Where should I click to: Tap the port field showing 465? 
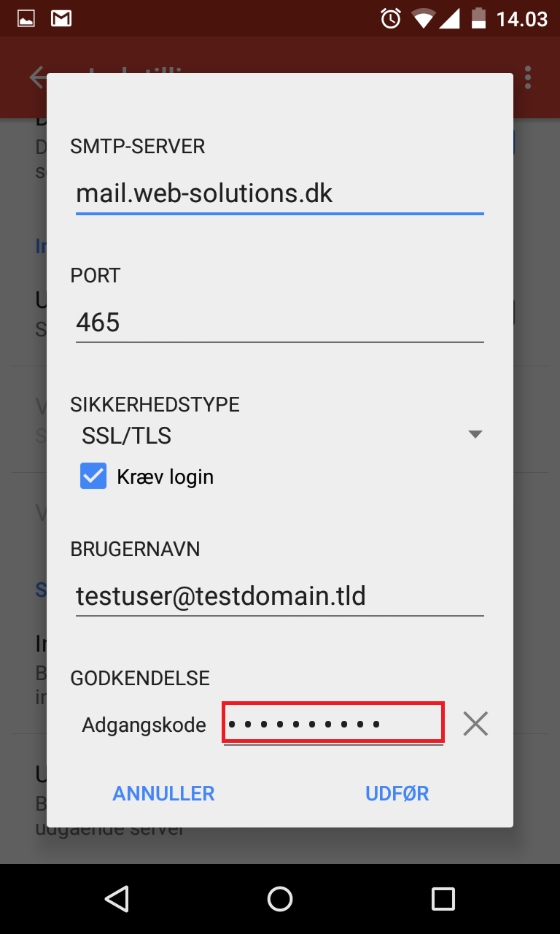click(x=280, y=322)
